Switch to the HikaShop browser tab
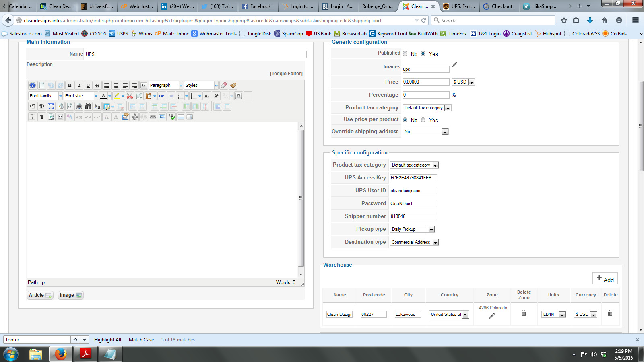Image resolution: width=644 pixels, height=362 pixels. 539,6
